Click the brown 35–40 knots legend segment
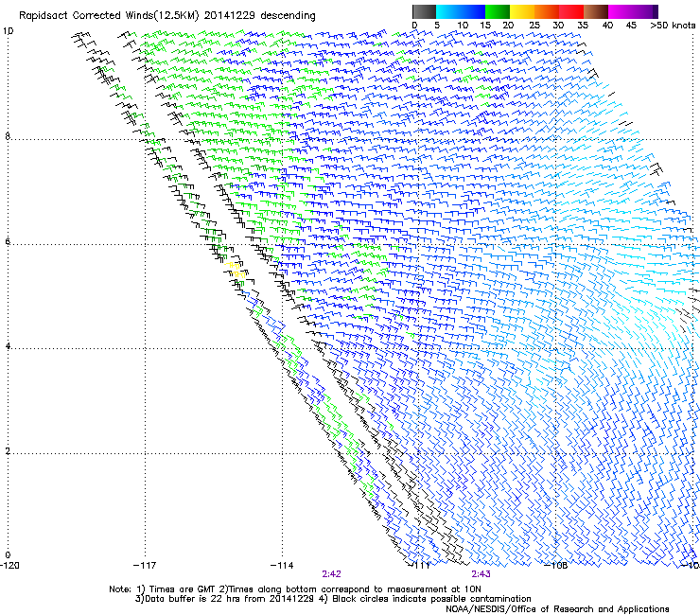Screen dimensions: 700x615 [596, 11]
